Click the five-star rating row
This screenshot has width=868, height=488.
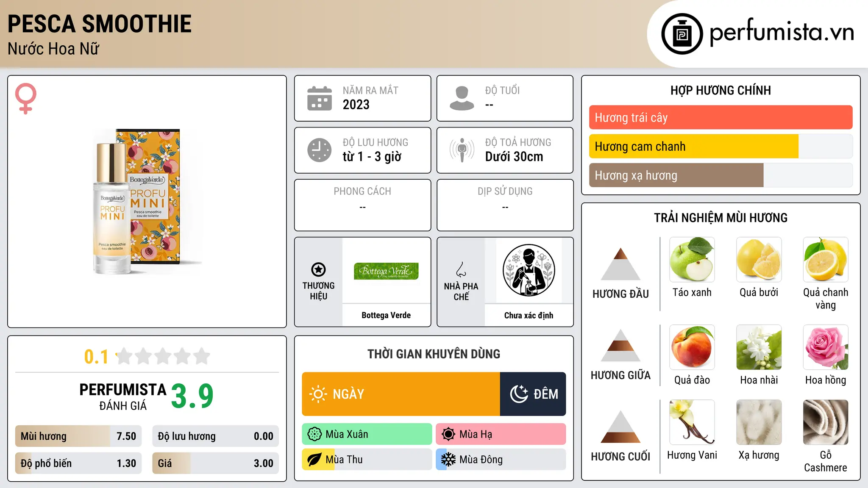(163, 356)
